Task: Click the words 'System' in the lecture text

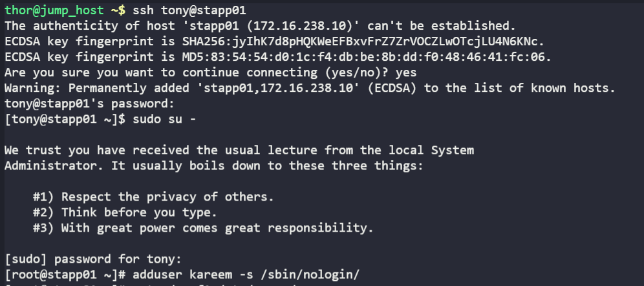Action: pyautogui.click(x=453, y=150)
